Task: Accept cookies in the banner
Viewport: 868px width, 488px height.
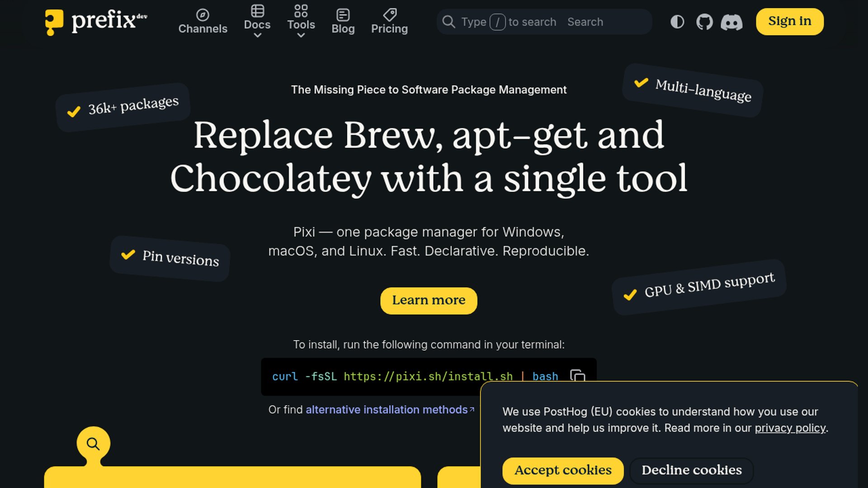Action: click(x=563, y=470)
